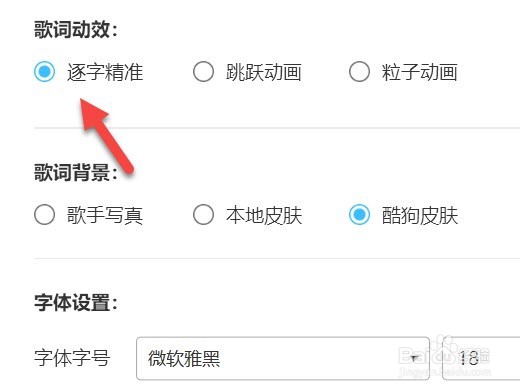Click the 歌手写真 background label text
The height and width of the screenshot is (390, 520).
(105, 215)
